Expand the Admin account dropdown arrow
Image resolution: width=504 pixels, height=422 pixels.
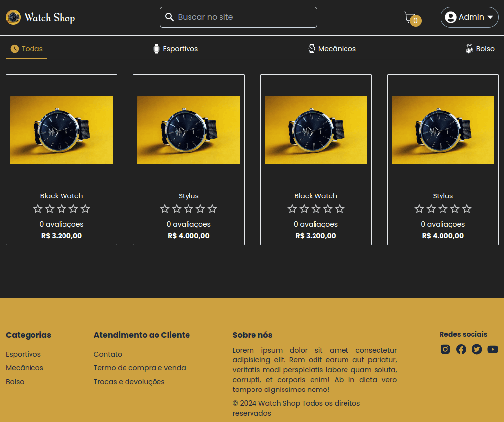pos(490,17)
